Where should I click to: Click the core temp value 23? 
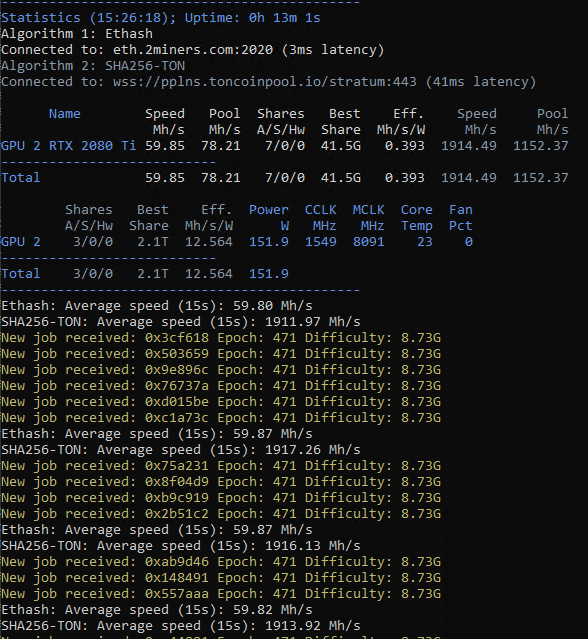pos(425,242)
